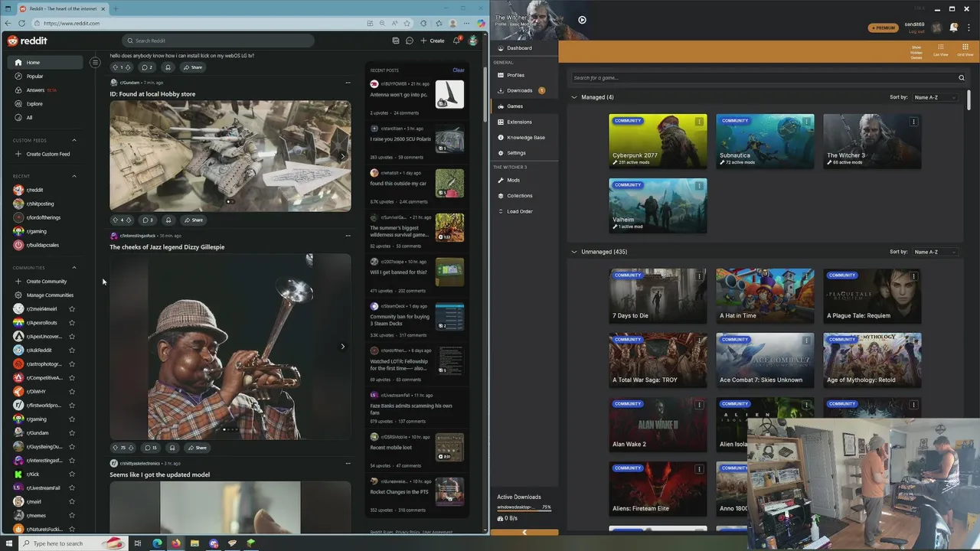Collapse Custom Feeds section in Reddit

[74, 141]
